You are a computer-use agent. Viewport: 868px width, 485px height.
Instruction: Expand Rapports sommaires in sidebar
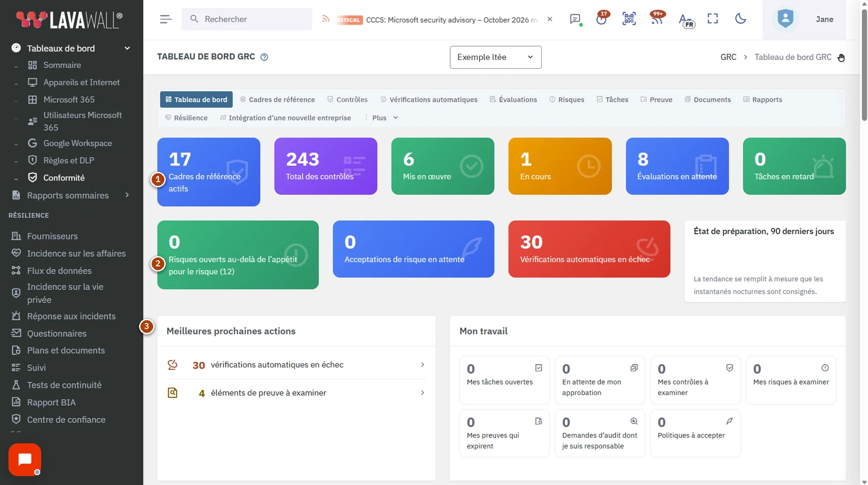(x=127, y=195)
